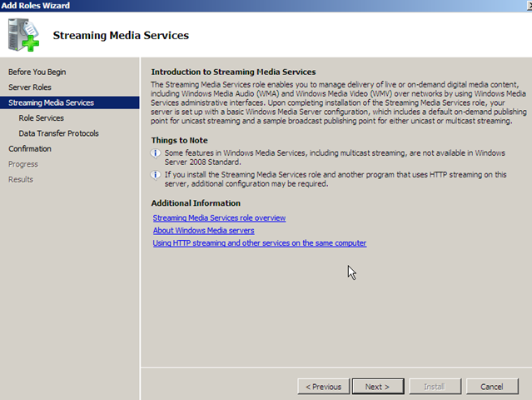The height and width of the screenshot is (400, 532).
Task: Click the Additional Information heading
Action: pos(196,203)
